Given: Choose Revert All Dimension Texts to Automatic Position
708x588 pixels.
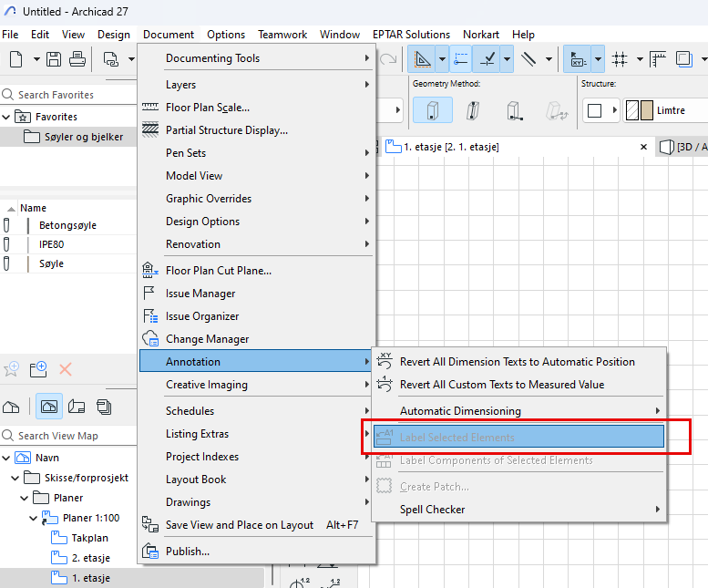Looking at the screenshot, I should click(517, 362).
